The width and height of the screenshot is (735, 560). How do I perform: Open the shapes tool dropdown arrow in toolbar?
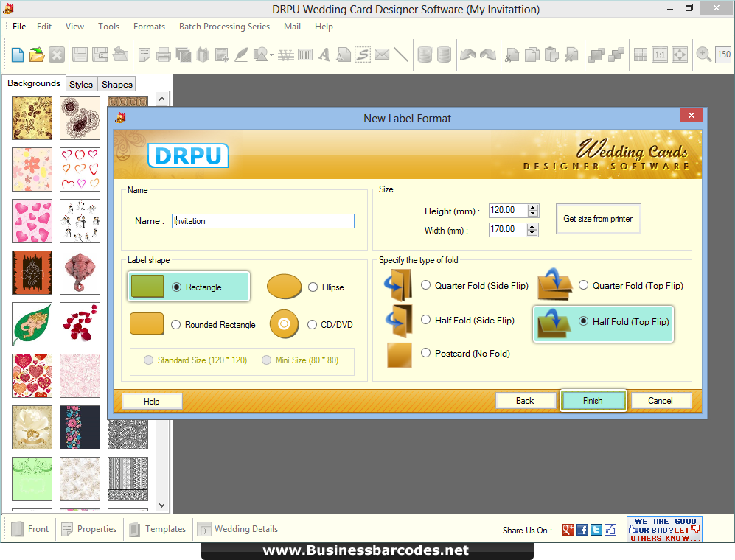[x=271, y=55]
